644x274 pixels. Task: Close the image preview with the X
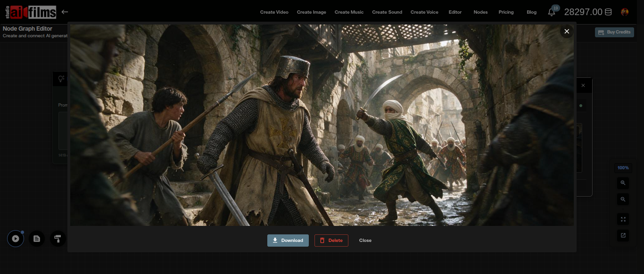(x=567, y=31)
